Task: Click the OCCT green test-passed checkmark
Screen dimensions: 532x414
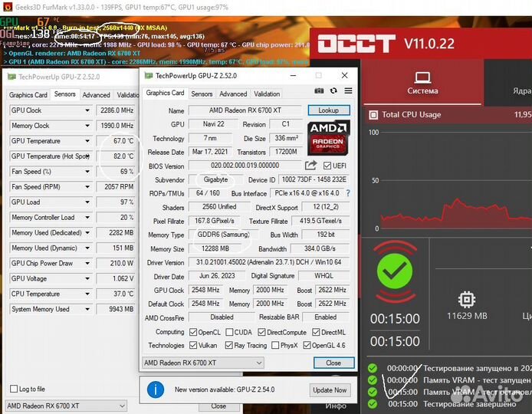Action: (x=395, y=271)
